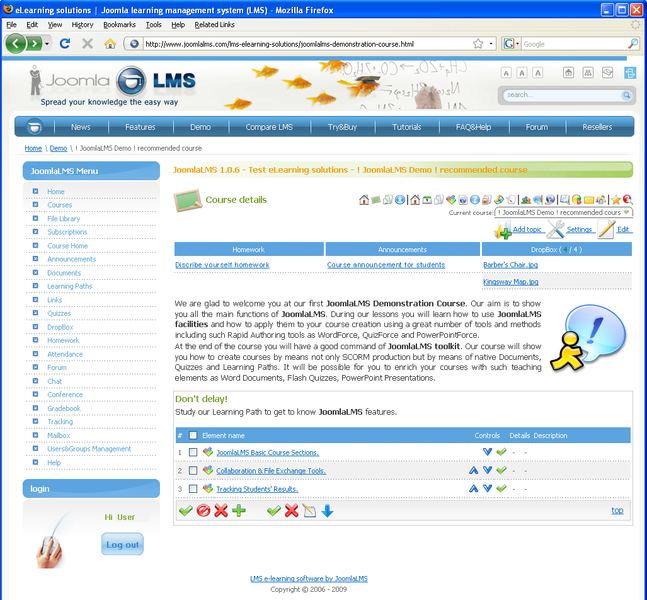This screenshot has height=600, width=647.
Task: Click the yellow star icon in course toolbar
Action: pyautogui.click(x=616, y=200)
